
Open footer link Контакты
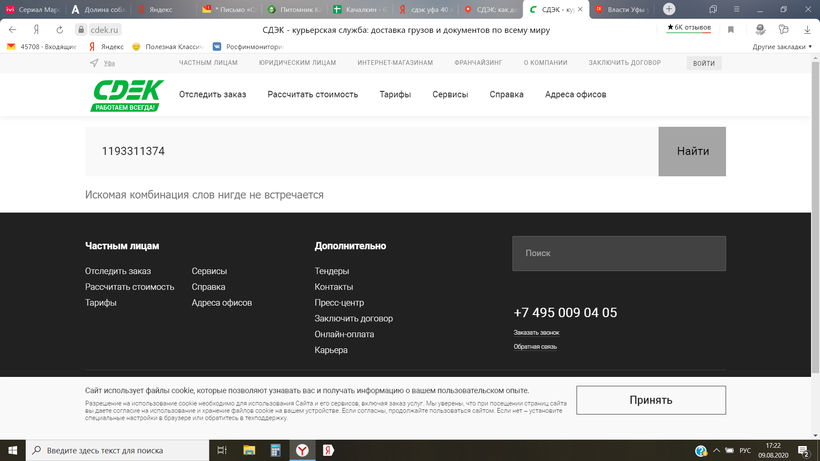point(334,287)
